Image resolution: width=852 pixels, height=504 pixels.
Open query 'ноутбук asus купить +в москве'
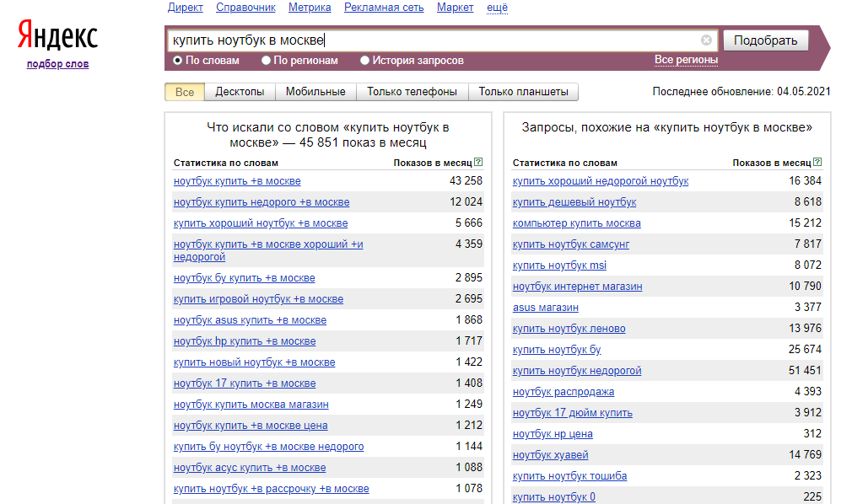pos(250,320)
